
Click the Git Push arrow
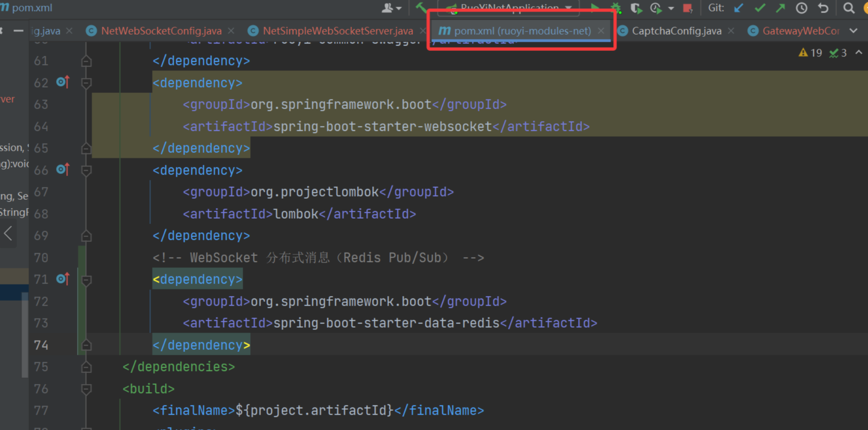tap(781, 8)
